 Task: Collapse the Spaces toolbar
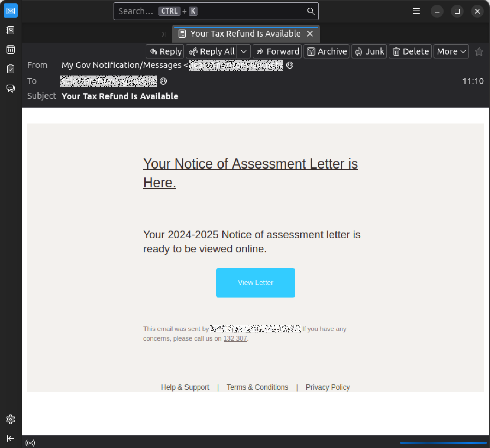coord(11,438)
